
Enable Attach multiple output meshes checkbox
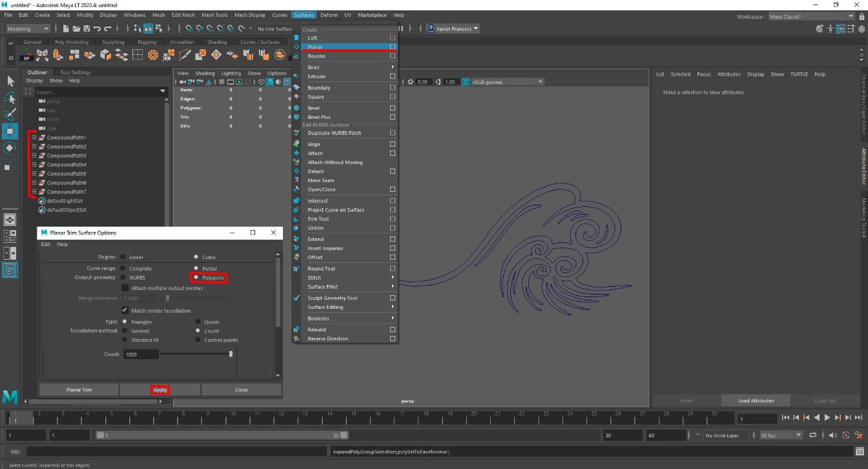click(125, 288)
